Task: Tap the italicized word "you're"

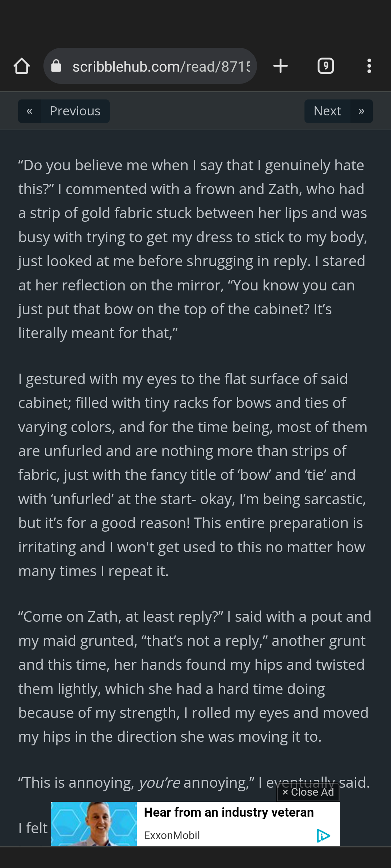Action: tap(159, 783)
